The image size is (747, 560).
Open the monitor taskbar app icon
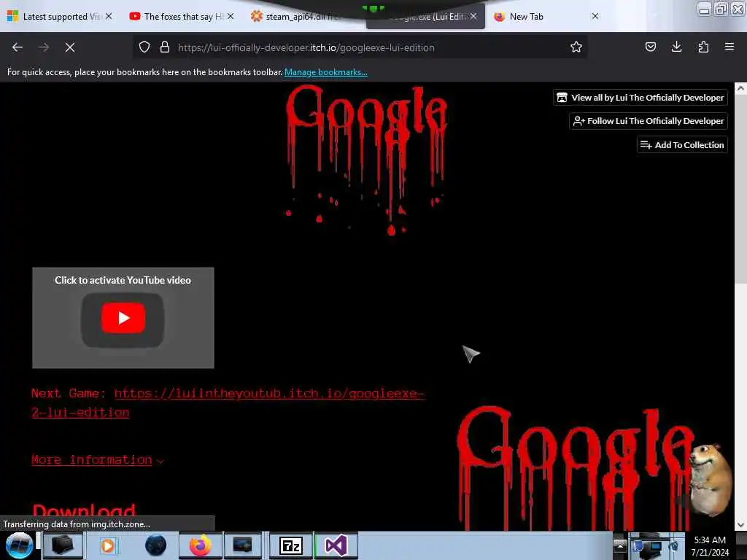pyautogui.click(x=242, y=545)
